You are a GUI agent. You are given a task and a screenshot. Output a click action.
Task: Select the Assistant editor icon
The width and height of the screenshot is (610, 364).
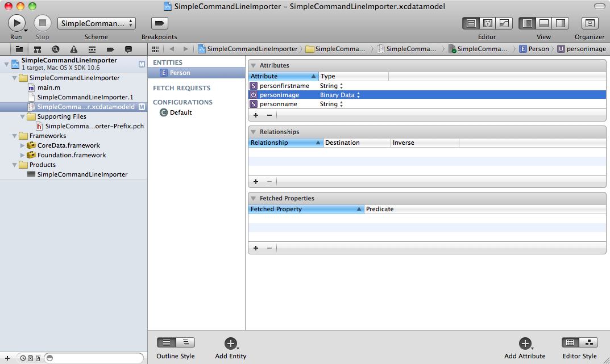click(x=487, y=23)
